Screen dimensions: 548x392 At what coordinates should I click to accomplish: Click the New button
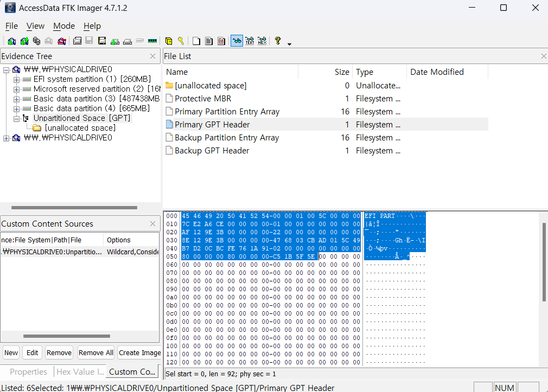(11, 353)
